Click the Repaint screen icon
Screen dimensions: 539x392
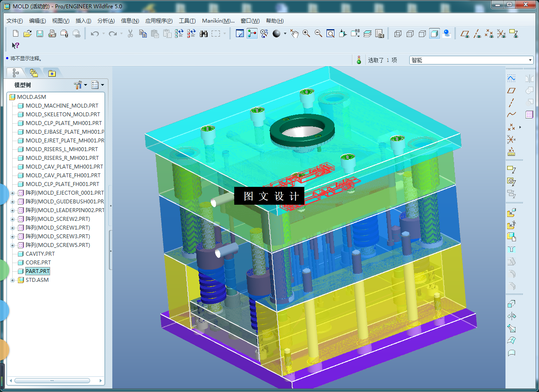tap(240, 34)
